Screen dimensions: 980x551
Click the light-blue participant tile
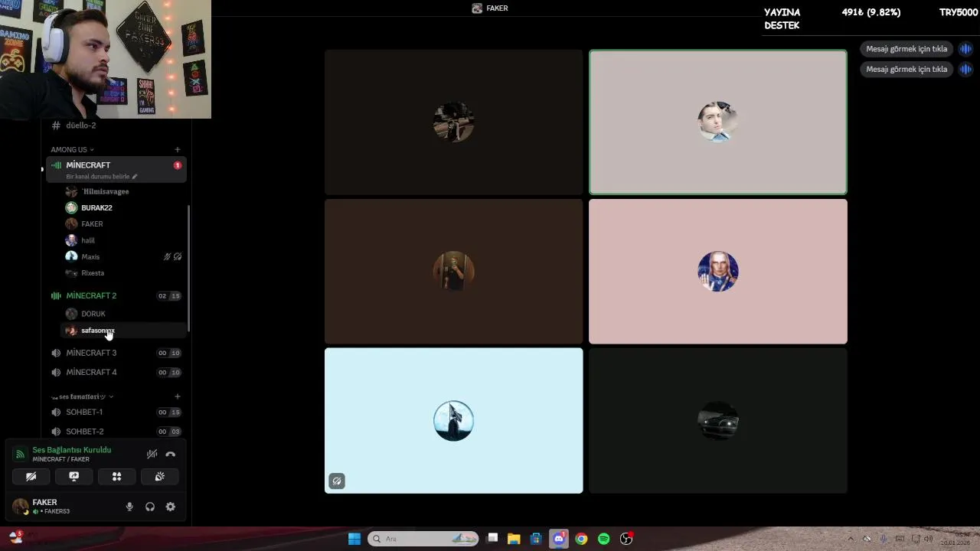pyautogui.click(x=453, y=421)
